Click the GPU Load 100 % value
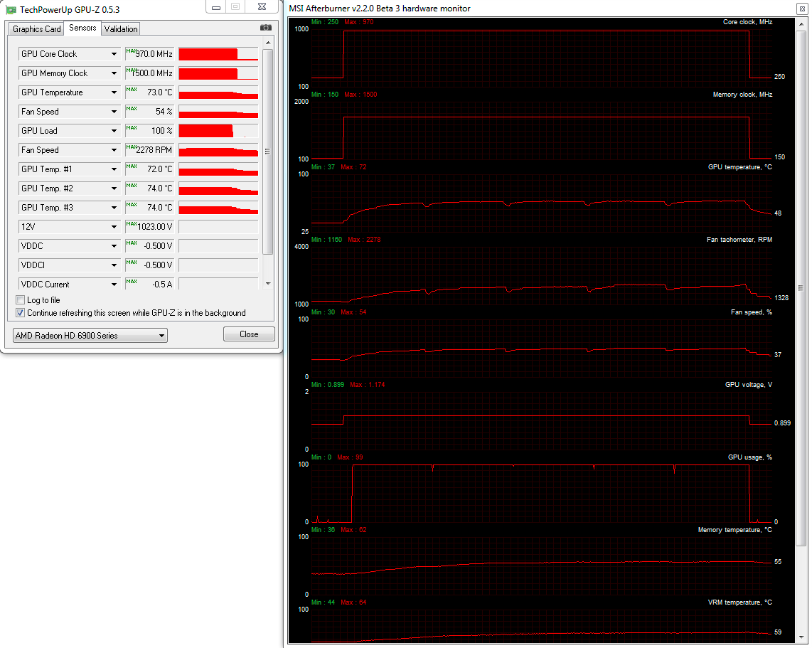The image size is (812, 648). tap(149, 131)
